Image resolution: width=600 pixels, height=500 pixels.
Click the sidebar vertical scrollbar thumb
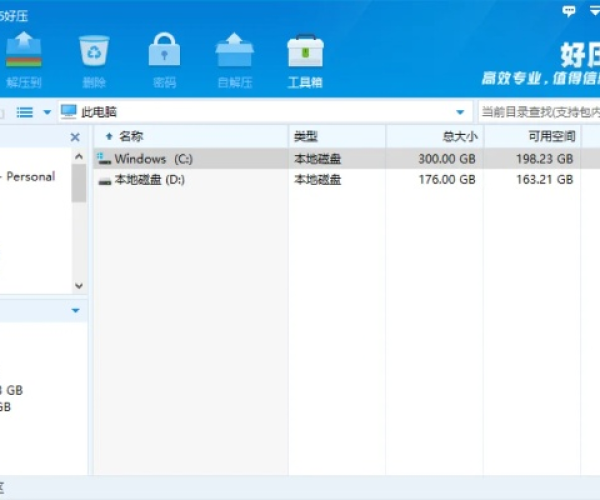point(79,183)
